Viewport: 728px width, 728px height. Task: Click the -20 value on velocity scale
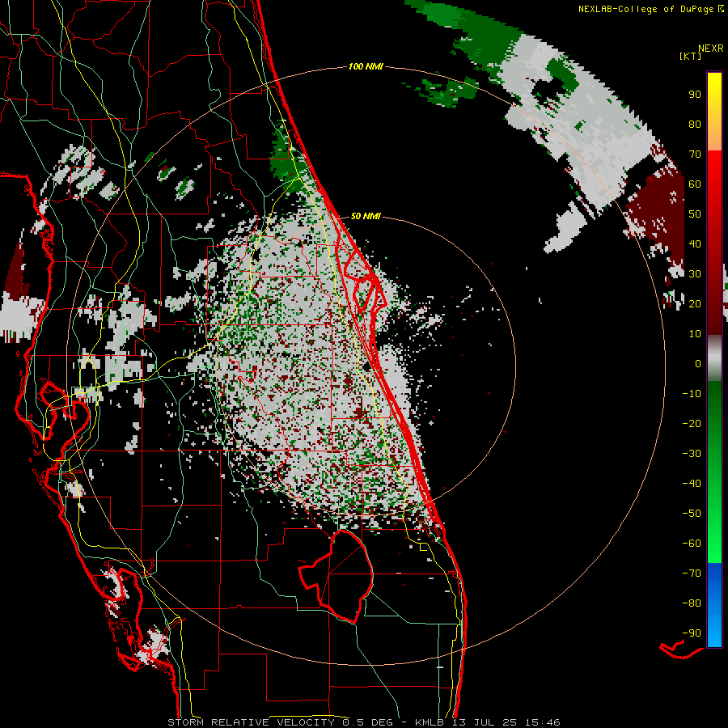click(692, 424)
